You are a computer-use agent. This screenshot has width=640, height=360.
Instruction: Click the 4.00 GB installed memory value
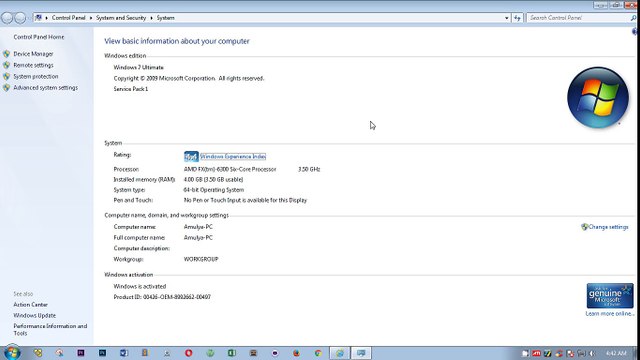213,180
